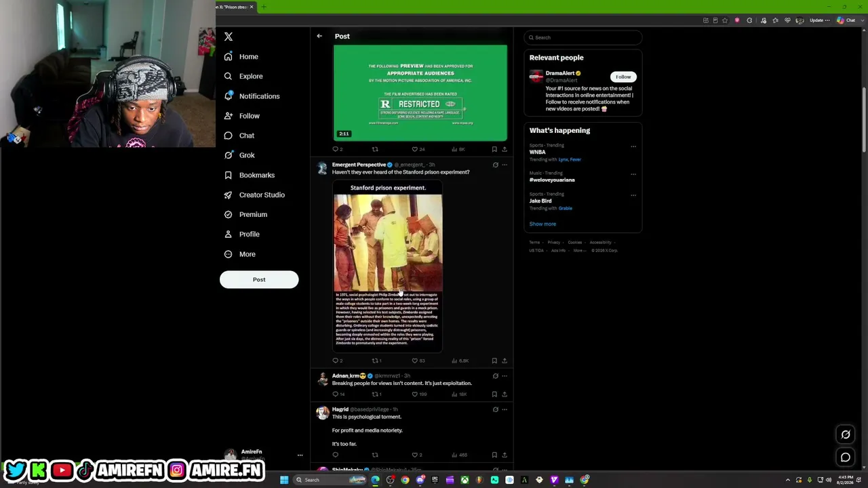Open Profile from the sidebar
Screen dimensions: 868x488
[x=242, y=234]
